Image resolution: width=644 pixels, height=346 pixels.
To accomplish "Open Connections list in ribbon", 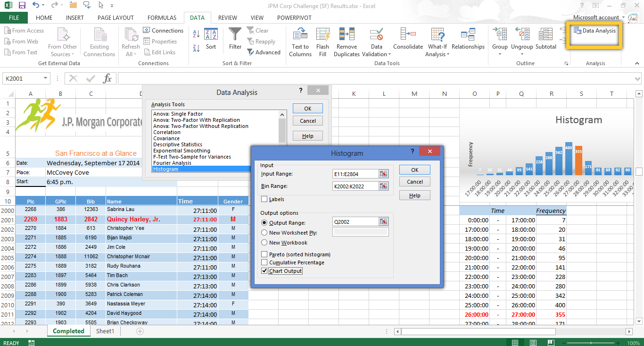I will point(163,31).
